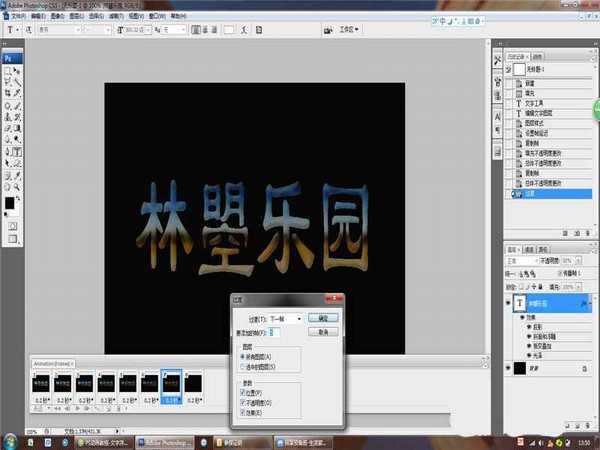The height and width of the screenshot is (450, 600).
Task: Select the Zoom tool in toolbox
Action: (x=18, y=186)
